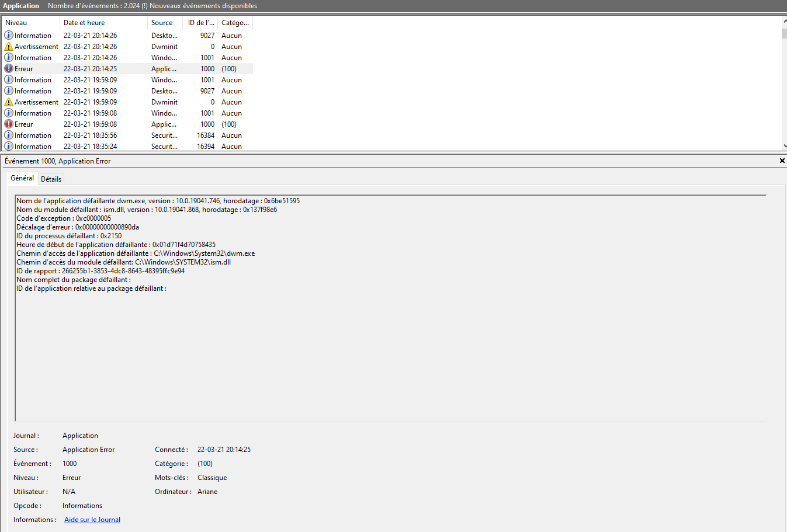Select the error icon of the 19:59:08 event
Image resolution: width=787 pixels, height=532 pixels.
(x=9, y=124)
